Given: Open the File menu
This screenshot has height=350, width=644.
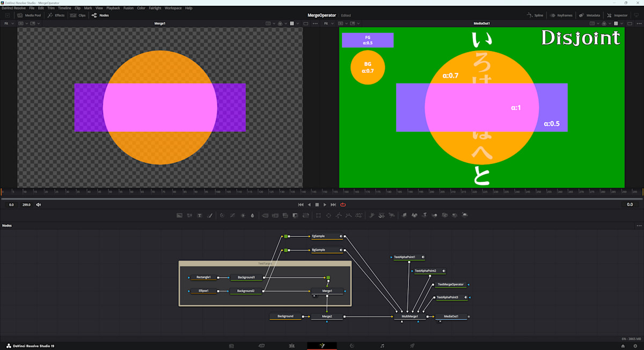Looking at the screenshot, I should coord(32,8).
